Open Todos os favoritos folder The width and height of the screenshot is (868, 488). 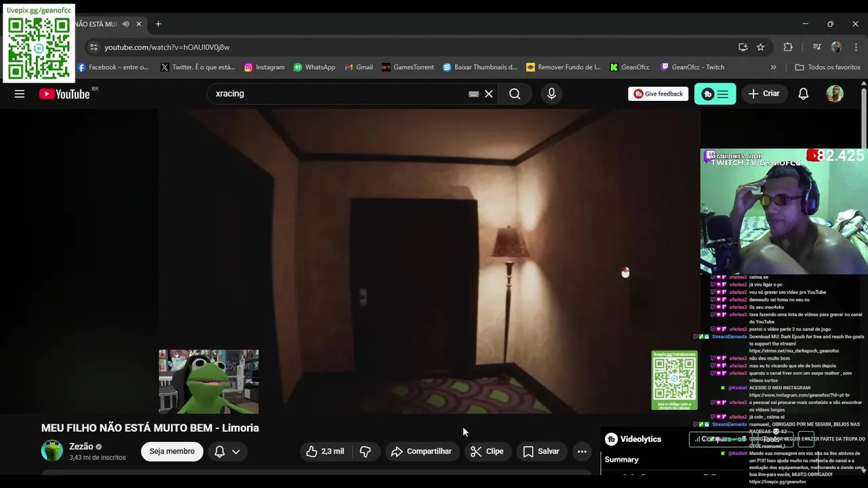point(827,67)
